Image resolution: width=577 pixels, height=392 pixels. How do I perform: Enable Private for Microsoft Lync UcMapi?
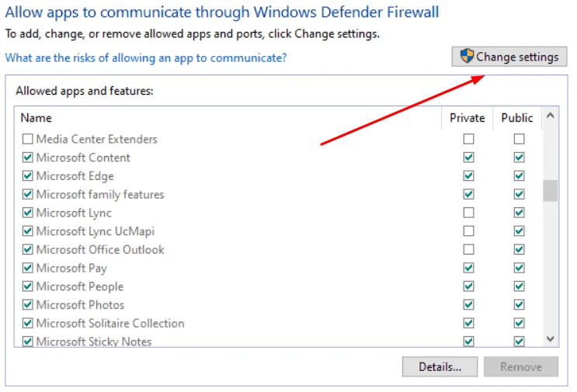point(468,231)
